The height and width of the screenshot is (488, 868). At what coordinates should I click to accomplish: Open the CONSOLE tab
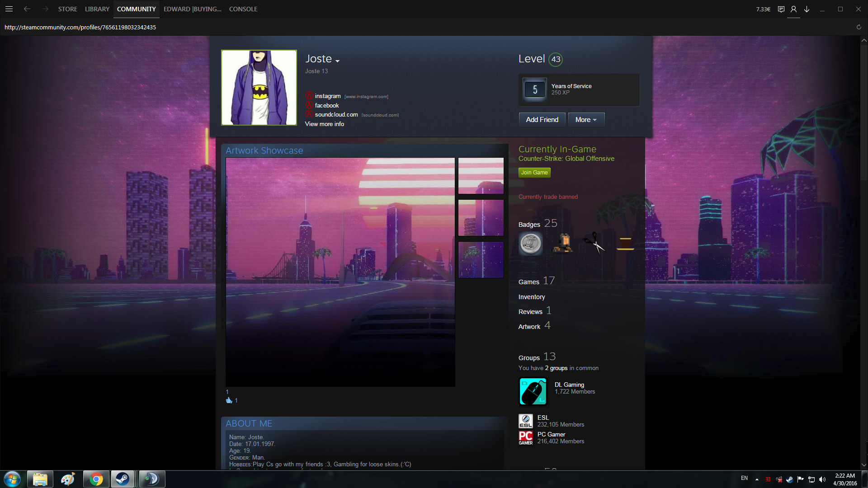click(x=243, y=9)
